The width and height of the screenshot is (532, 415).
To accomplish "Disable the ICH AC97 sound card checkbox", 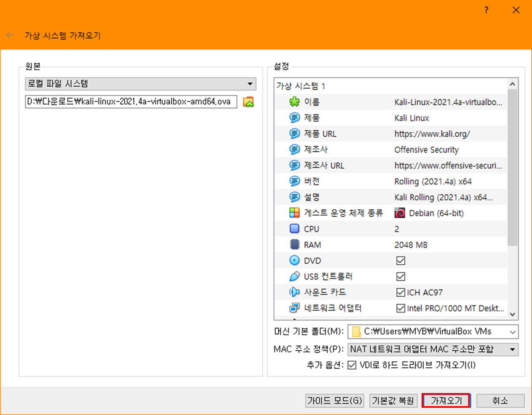I will pyautogui.click(x=400, y=292).
